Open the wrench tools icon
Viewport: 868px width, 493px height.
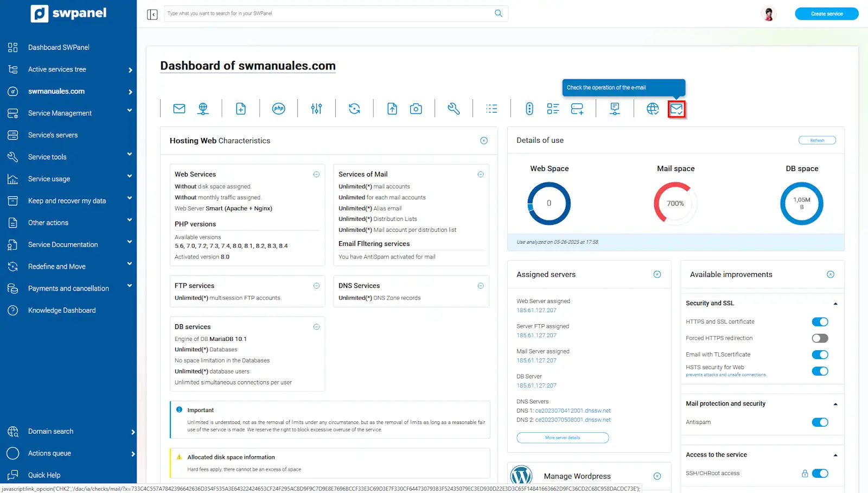[454, 109]
